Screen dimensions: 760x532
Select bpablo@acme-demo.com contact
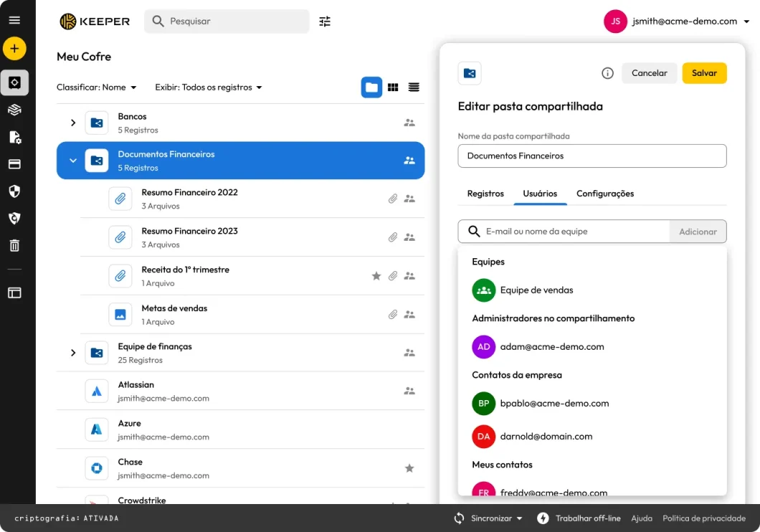pyautogui.click(x=592, y=404)
